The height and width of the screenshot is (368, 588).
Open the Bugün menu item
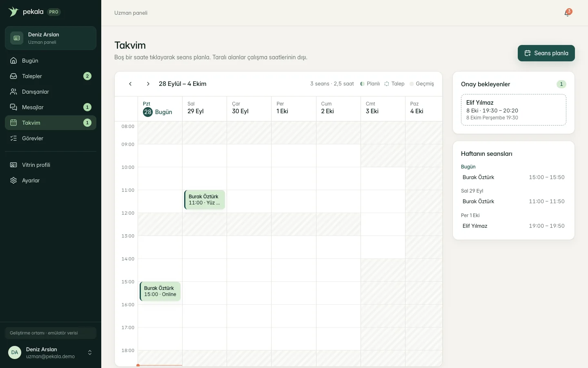(51, 61)
